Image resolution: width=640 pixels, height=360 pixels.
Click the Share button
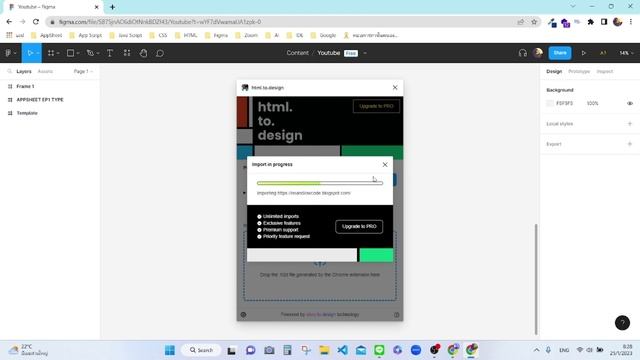560,53
